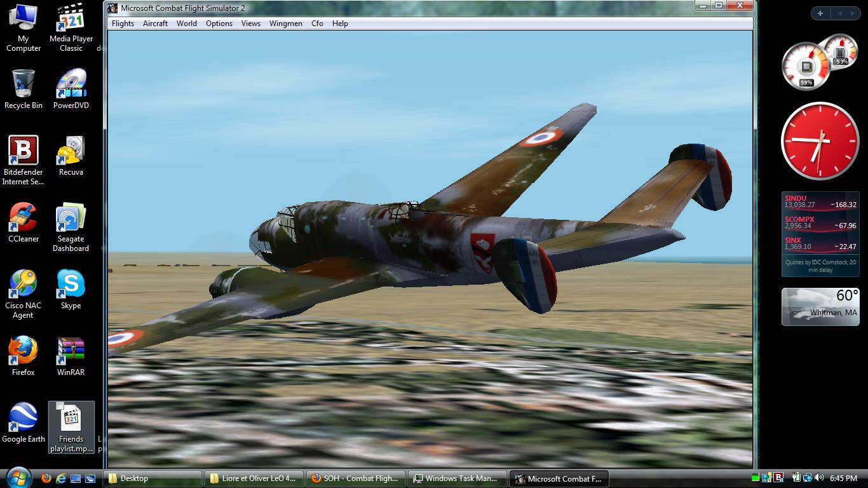
Task: Switch to Windows Task Manager taskbar button
Action: click(x=456, y=478)
